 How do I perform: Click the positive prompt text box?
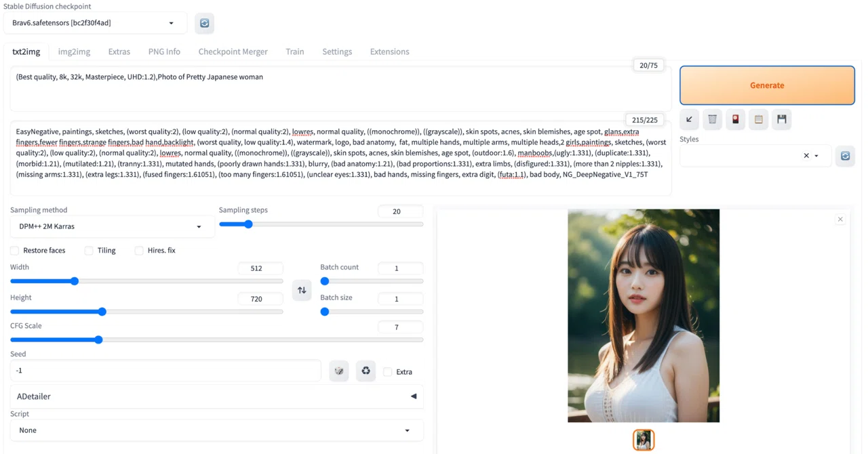tap(340, 89)
